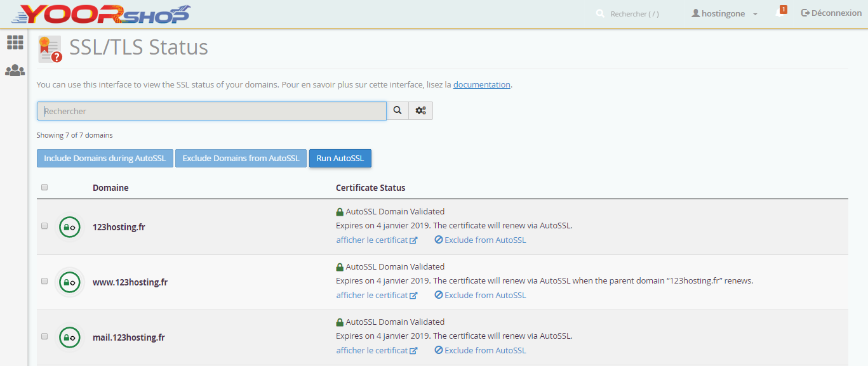Check the checkbox for 123hosting.fr
Screen dimensions: 868x366
[x=44, y=226]
